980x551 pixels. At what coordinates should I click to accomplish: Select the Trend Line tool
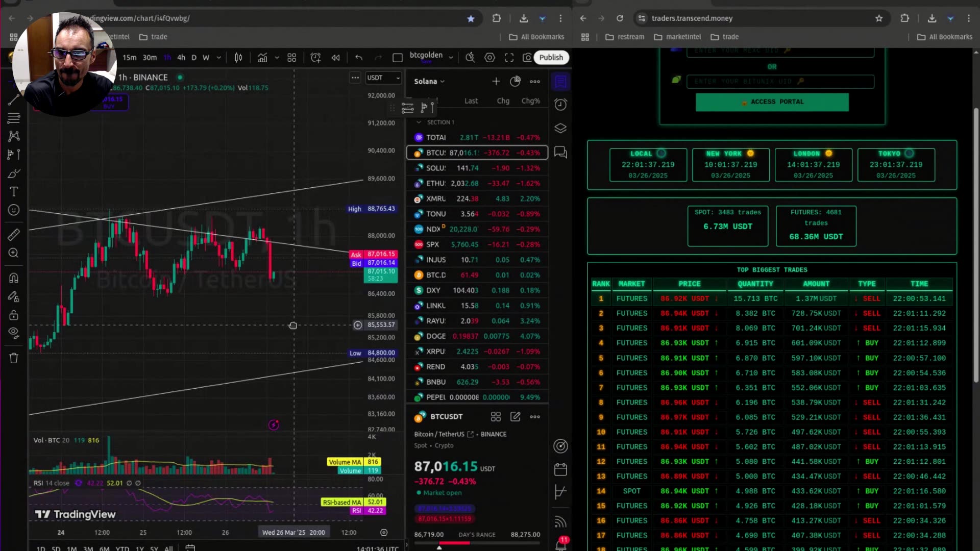tap(14, 100)
